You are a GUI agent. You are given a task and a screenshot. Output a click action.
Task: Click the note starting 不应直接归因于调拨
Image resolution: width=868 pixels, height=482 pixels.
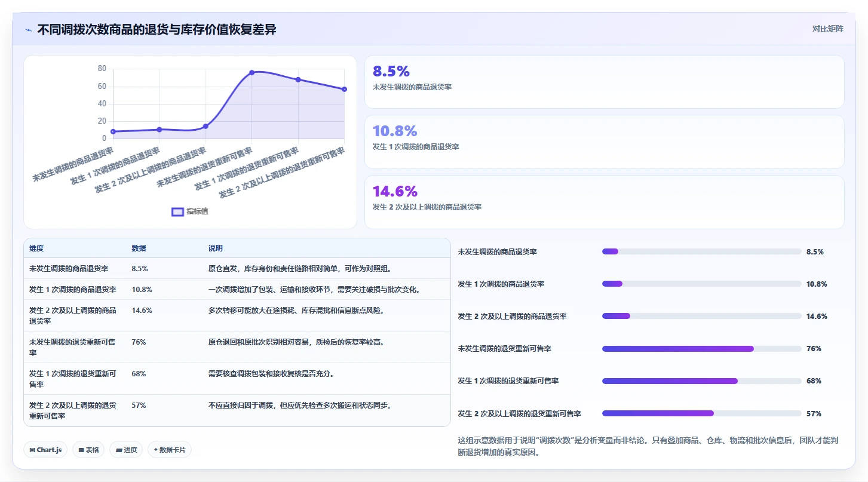(300, 406)
